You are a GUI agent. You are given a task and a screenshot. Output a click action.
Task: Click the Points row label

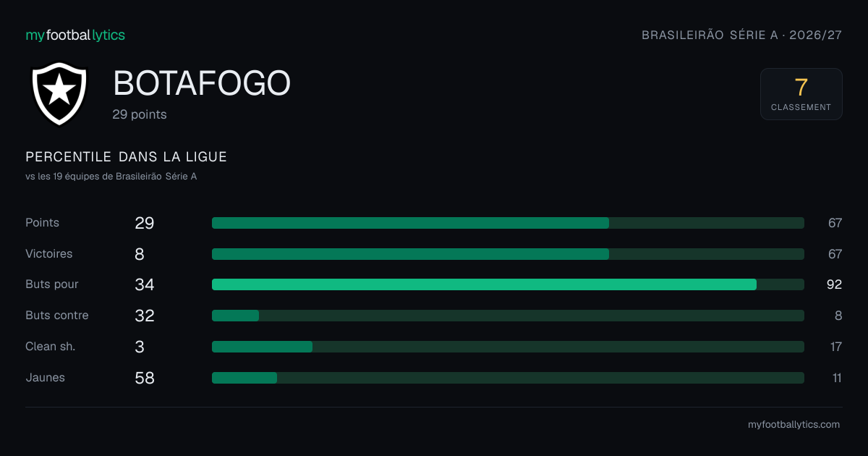pos(43,223)
